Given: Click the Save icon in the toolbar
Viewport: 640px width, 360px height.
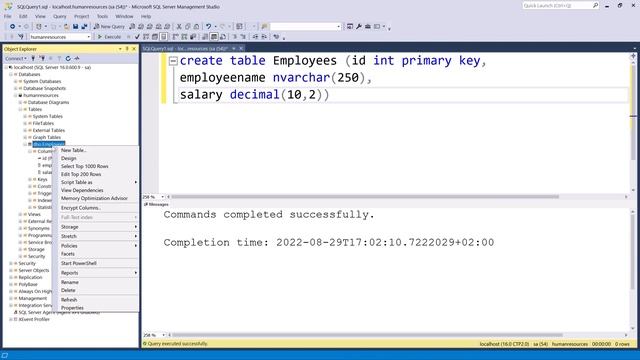Looking at the screenshot, I should point(76,27).
